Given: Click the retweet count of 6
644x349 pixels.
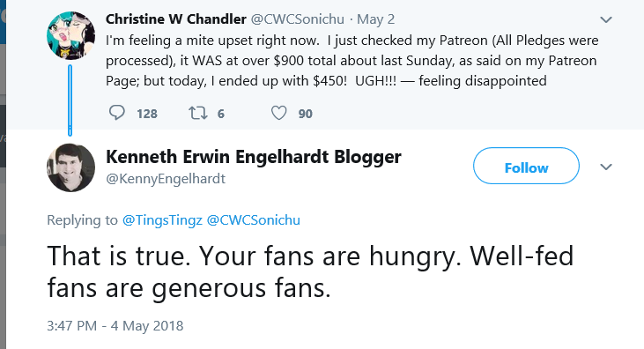Looking at the screenshot, I should [221, 114].
